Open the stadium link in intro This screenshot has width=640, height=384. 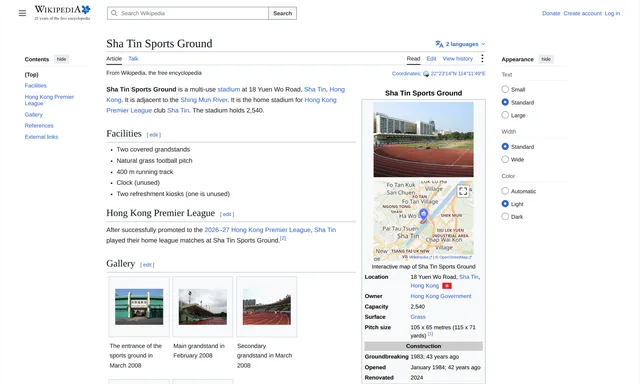(x=229, y=89)
